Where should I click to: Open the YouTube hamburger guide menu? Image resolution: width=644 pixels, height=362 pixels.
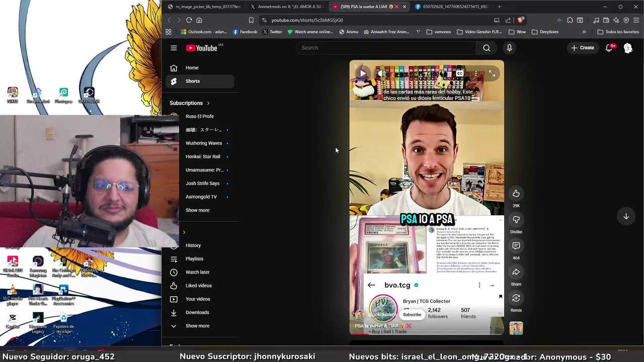174,48
